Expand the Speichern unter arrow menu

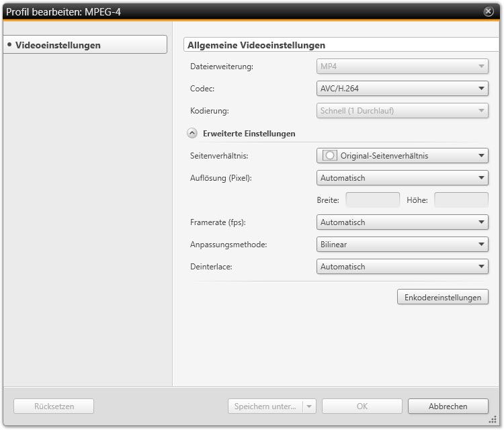[308, 406]
